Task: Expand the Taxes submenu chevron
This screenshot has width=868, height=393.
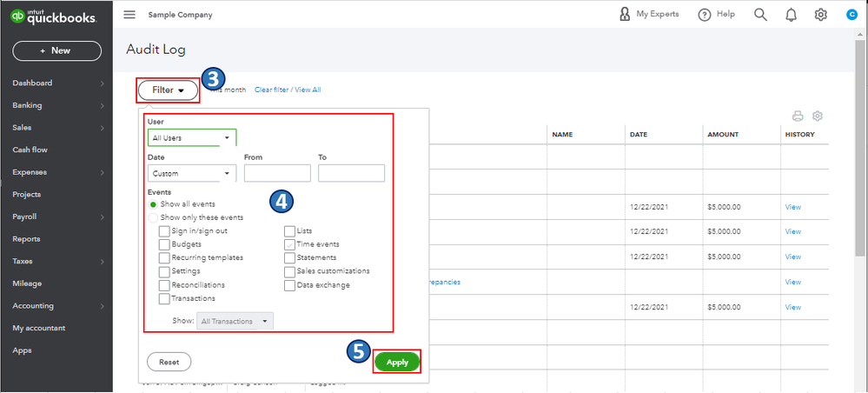Action: [103, 262]
